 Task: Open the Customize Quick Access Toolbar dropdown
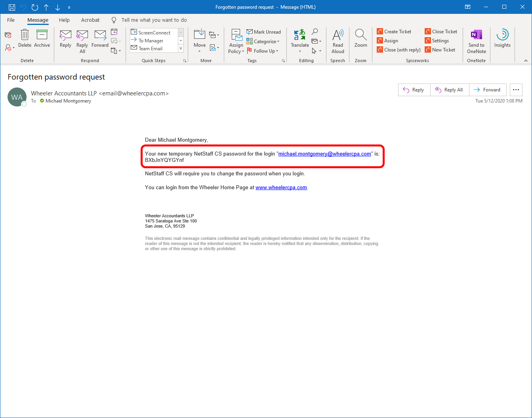[x=69, y=7]
